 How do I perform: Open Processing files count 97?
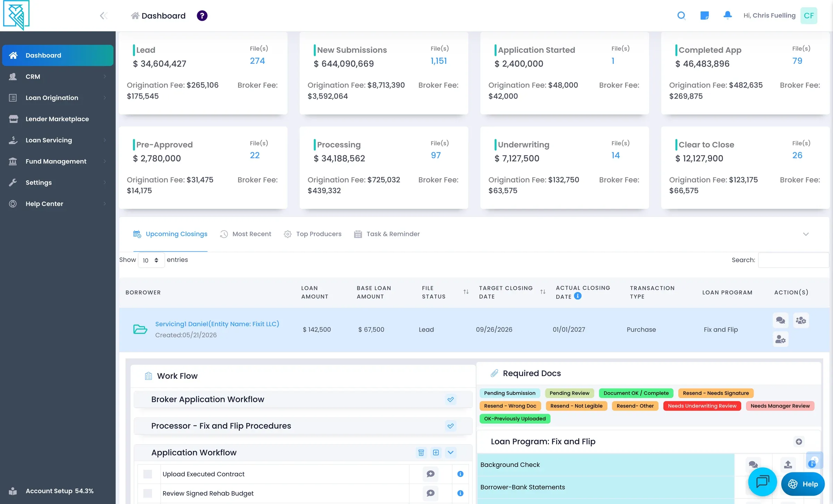pyautogui.click(x=436, y=155)
